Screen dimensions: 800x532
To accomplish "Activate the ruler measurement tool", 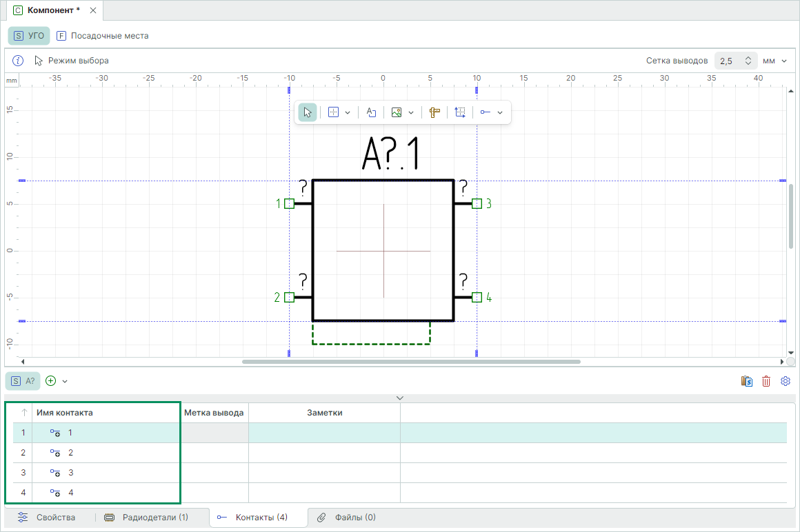I will 434,112.
